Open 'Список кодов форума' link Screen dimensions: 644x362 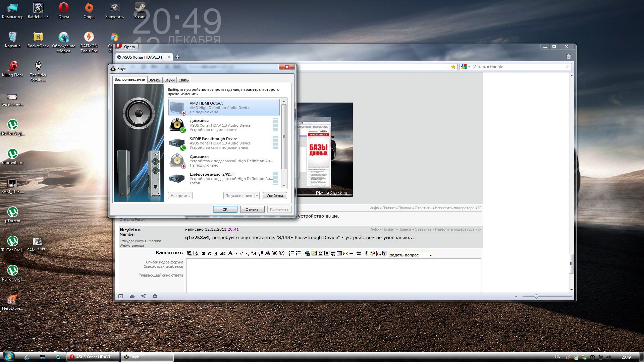click(x=164, y=262)
